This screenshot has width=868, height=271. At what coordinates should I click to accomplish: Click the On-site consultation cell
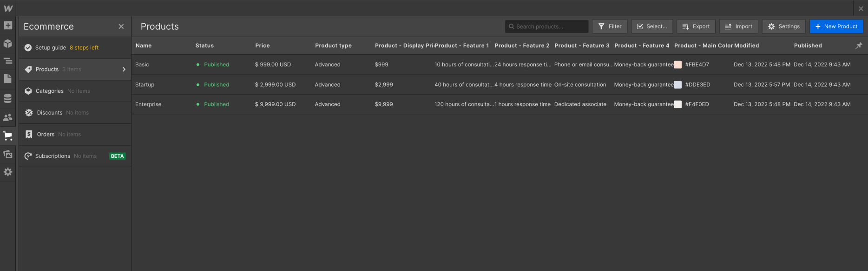(580, 84)
